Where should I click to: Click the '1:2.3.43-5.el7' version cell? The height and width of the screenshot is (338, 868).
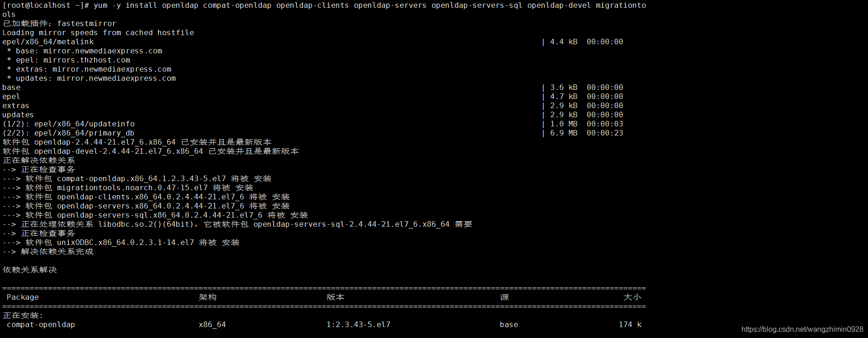[x=358, y=325]
